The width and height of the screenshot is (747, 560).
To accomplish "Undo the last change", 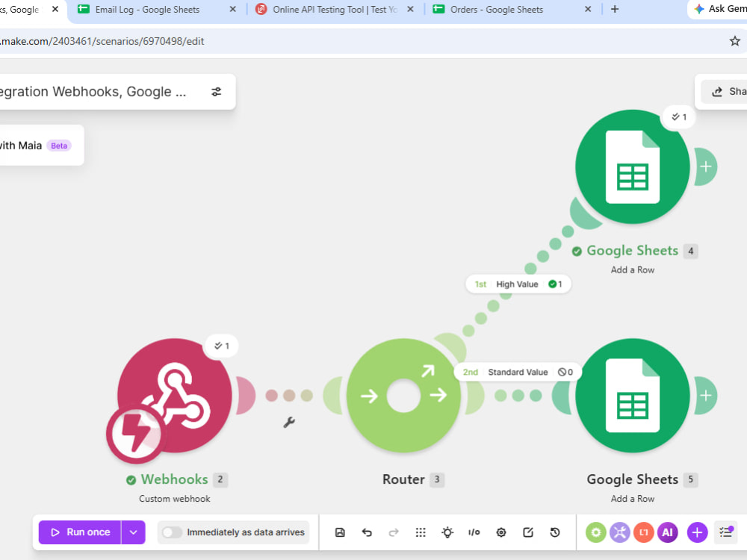I will 366,532.
